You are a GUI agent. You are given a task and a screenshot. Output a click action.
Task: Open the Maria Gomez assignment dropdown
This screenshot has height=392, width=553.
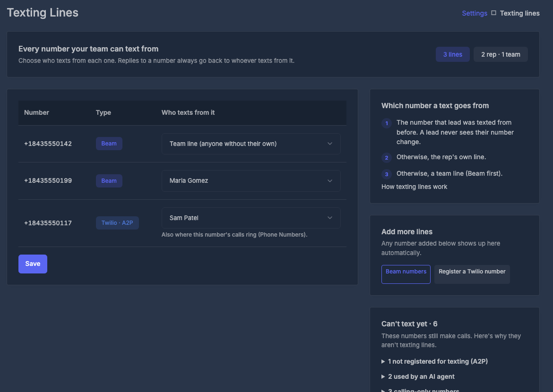tap(251, 181)
